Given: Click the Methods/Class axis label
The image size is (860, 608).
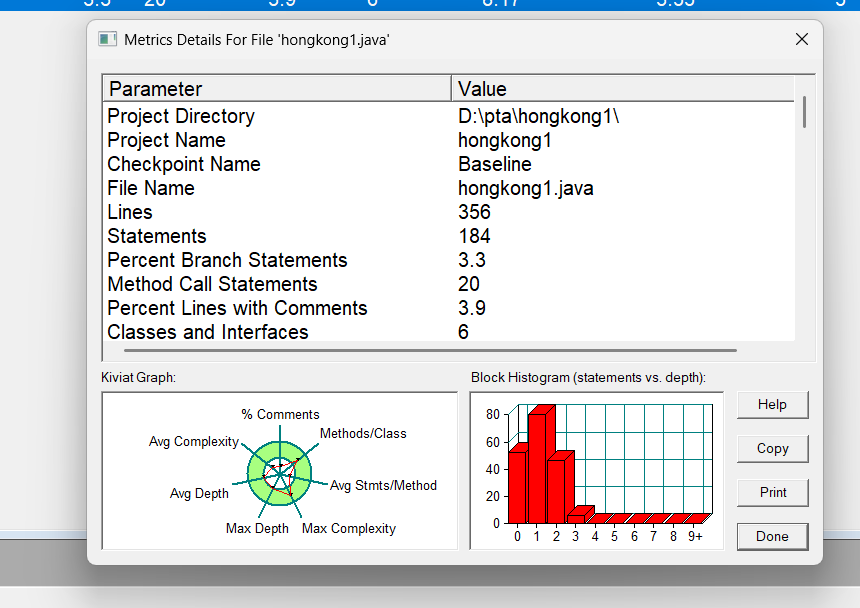Looking at the screenshot, I should [363, 434].
